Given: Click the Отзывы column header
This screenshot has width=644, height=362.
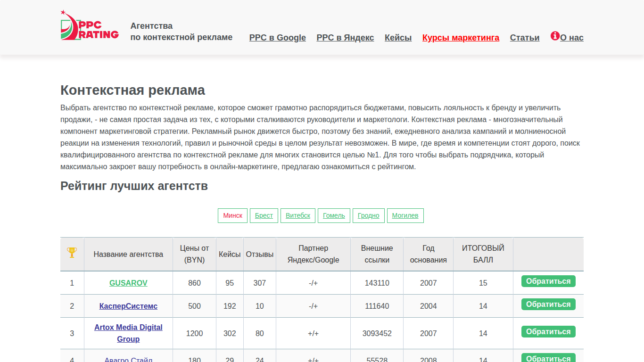Looking at the screenshot, I should pos(260,254).
